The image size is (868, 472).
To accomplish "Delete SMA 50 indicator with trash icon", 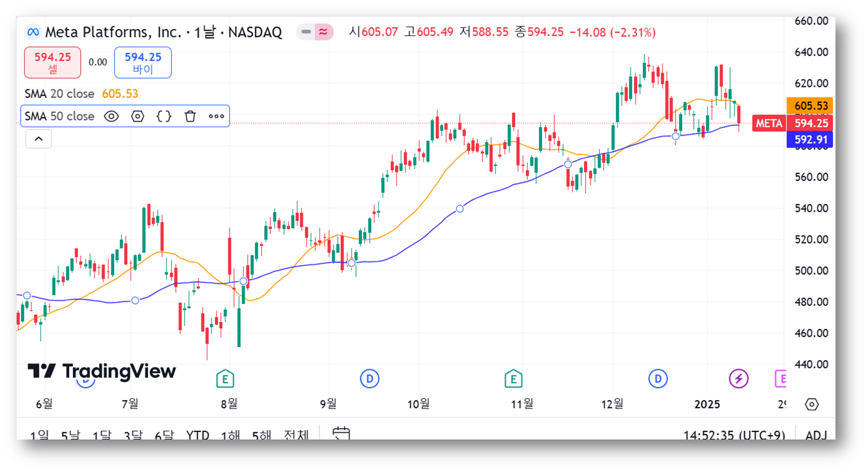I will point(190,116).
